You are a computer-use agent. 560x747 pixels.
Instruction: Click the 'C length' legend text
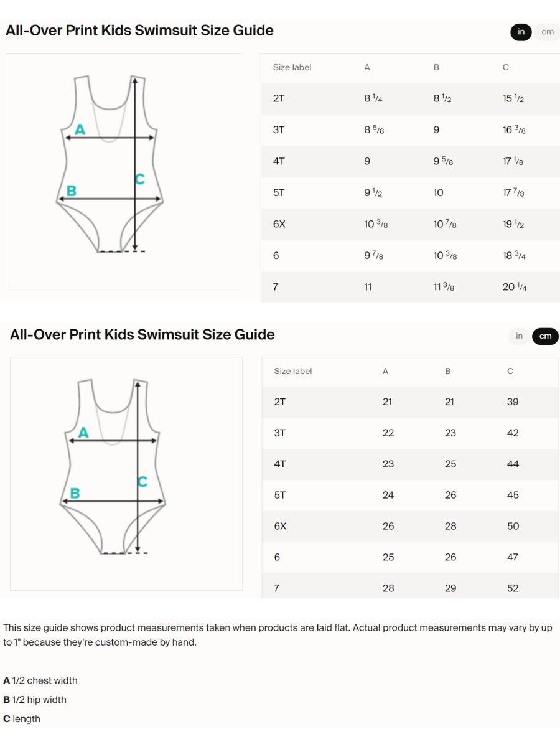[22, 719]
